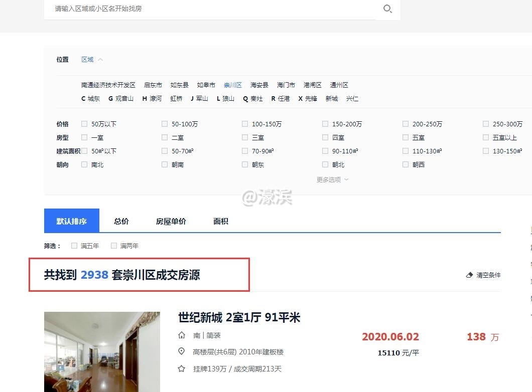Screen dimensions: 532x392
Task: Enable the 100-150万 price checkbox
Action: [x=245, y=123]
